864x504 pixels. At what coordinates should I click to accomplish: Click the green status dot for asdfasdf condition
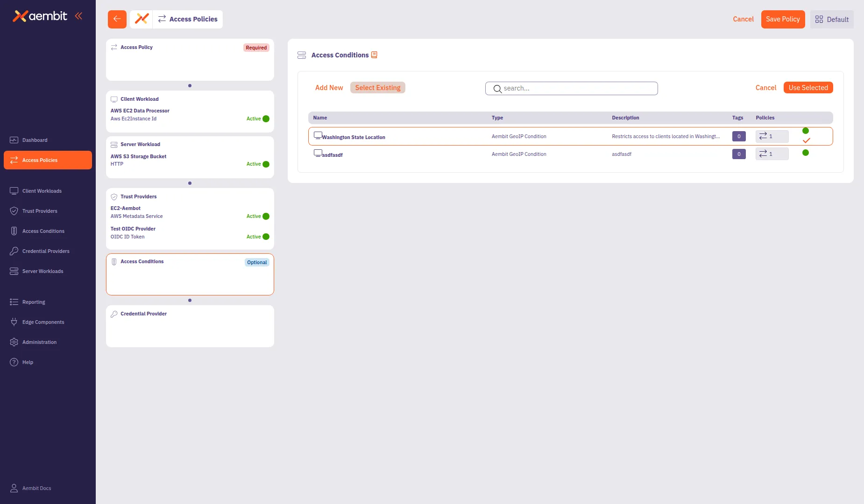805,153
